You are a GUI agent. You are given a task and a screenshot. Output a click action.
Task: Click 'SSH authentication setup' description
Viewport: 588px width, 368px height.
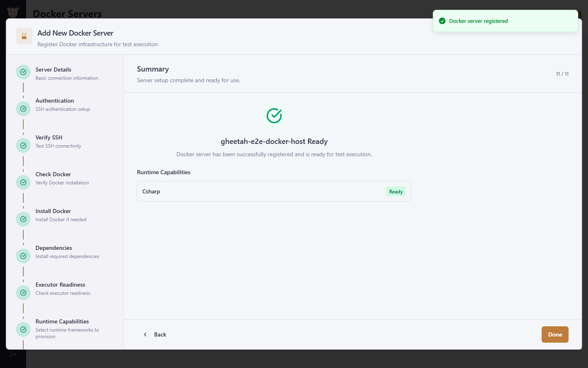point(62,109)
